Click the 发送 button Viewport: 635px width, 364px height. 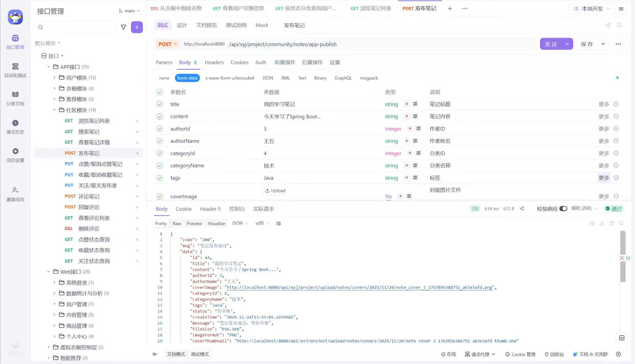pyautogui.click(x=551, y=44)
